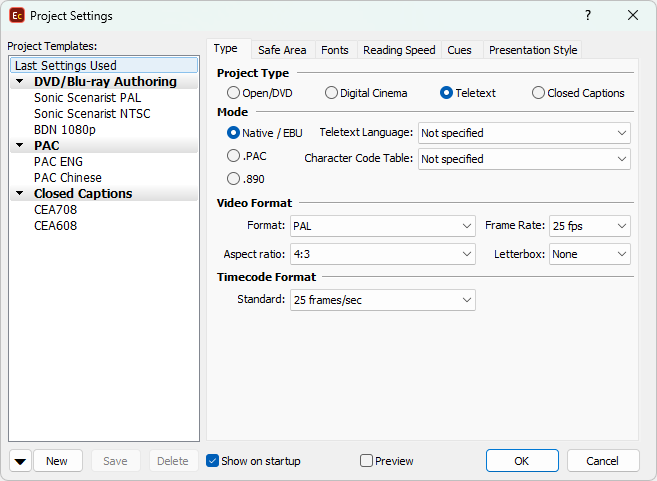Collapse the Closed Captions template group

point(21,194)
